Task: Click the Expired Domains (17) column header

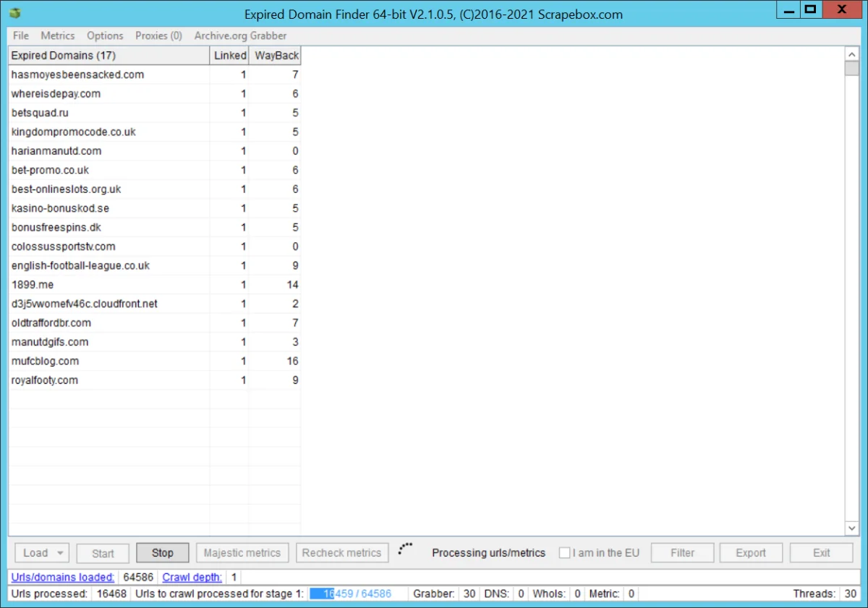Action: [109, 56]
